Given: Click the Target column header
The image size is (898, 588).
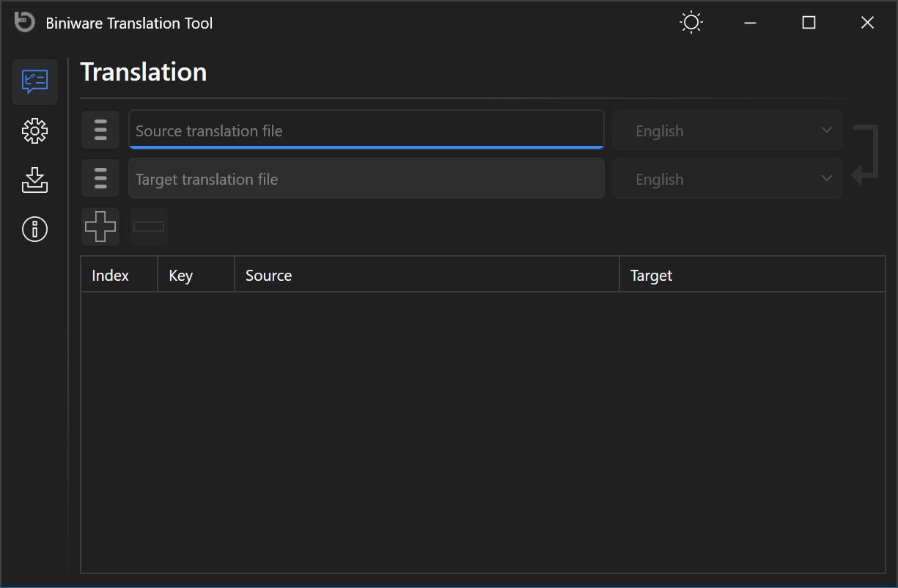Looking at the screenshot, I should [x=751, y=275].
